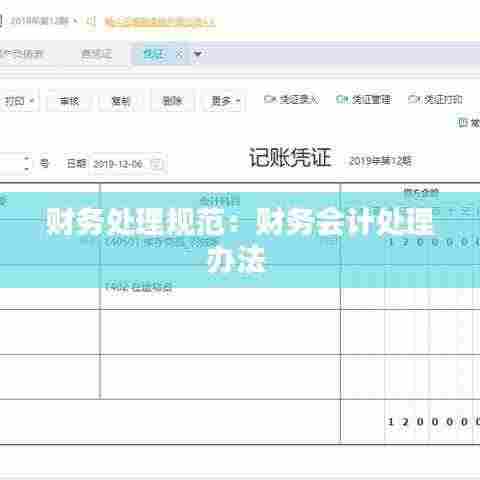The image size is (480, 480).
Task: Expand the tab list dropdown arrow
Action: [198, 54]
